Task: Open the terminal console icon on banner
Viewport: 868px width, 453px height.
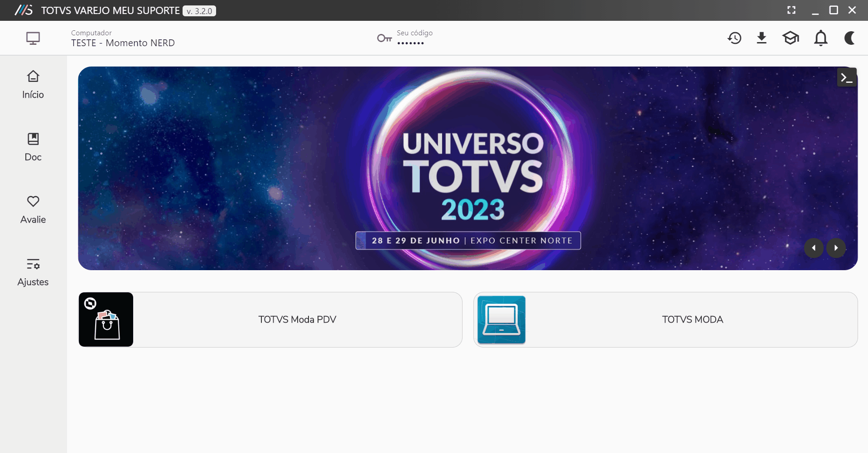Action: pyautogui.click(x=847, y=77)
